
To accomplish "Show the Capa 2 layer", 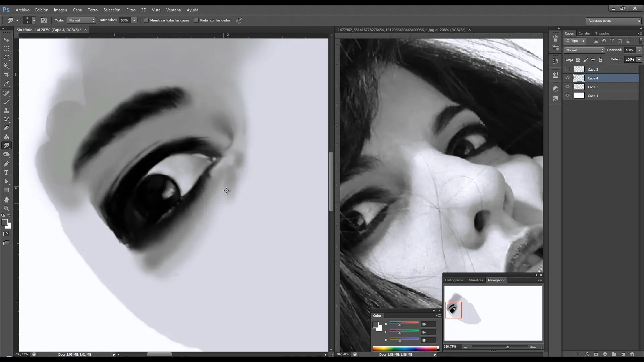I will pyautogui.click(x=568, y=69).
